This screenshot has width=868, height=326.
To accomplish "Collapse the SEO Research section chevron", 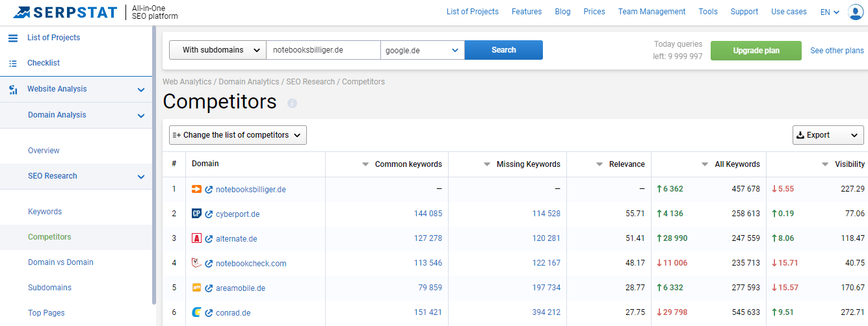I will pos(141,177).
